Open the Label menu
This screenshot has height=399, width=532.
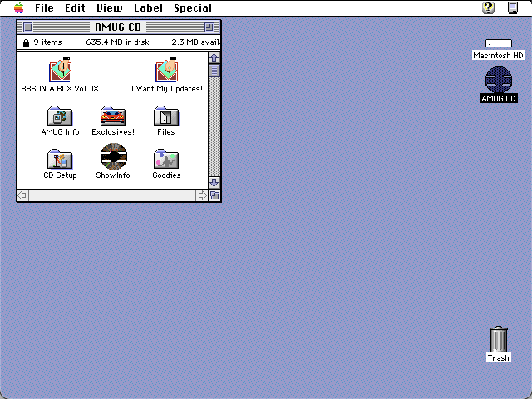click(148, 7)
